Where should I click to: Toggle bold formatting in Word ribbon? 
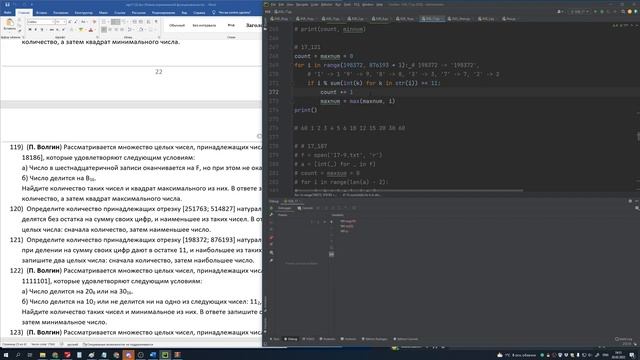pyautogui.click(x=30, y=30)
